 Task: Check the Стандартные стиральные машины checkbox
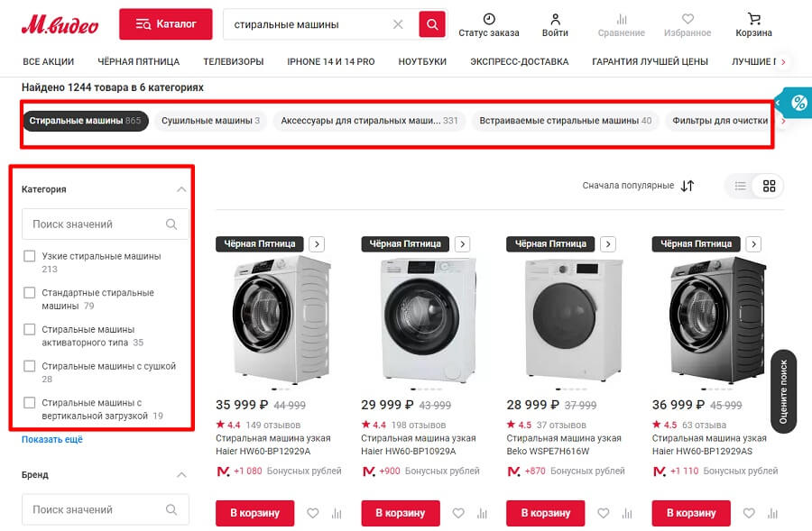[x=29, y=293]
